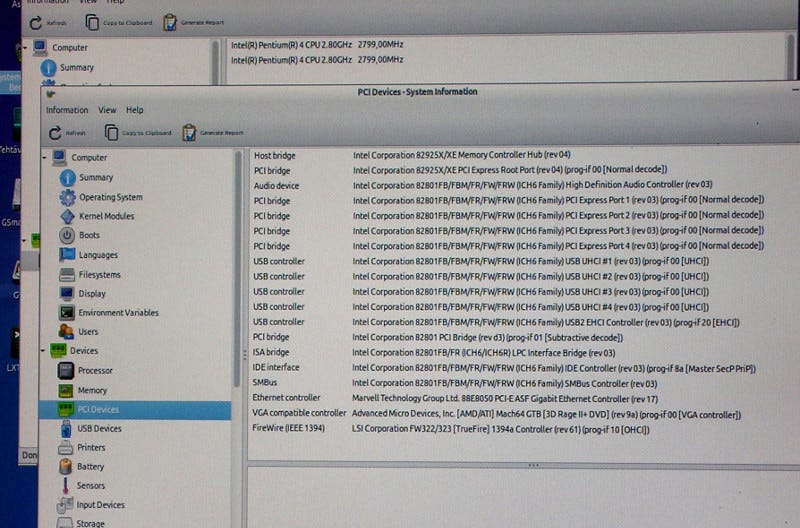Open the Users icon
Image resolution: width=800 pixels, height=528 pixels.
(x=66, y=332)
